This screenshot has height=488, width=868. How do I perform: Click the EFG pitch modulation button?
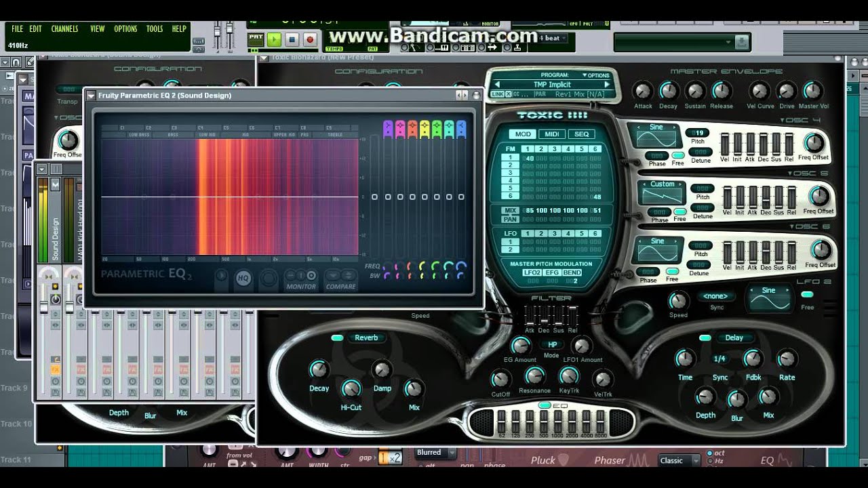click(552, 272)
